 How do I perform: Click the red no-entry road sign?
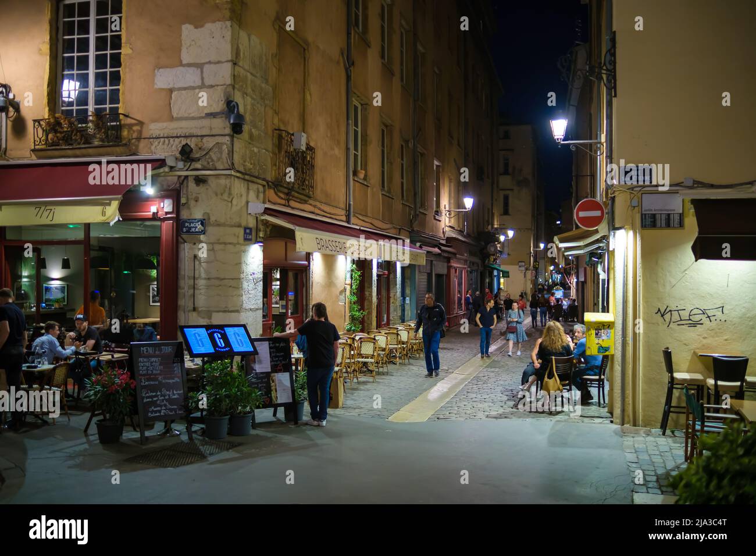coord(589,213)
